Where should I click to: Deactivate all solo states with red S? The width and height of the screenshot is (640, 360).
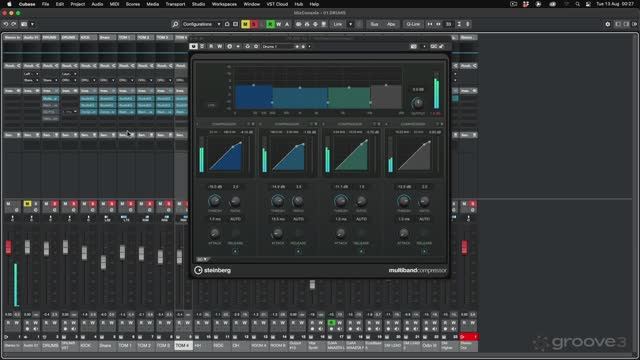[253, 24]
